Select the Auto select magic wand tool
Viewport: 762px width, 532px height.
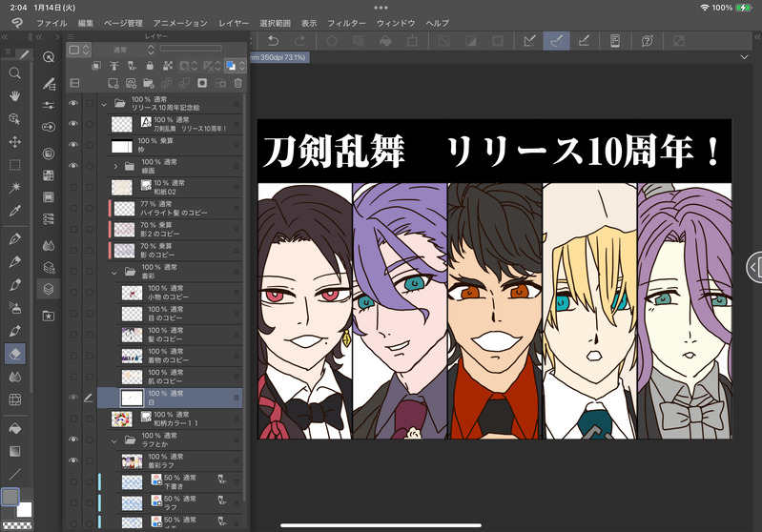pos(14,188)
